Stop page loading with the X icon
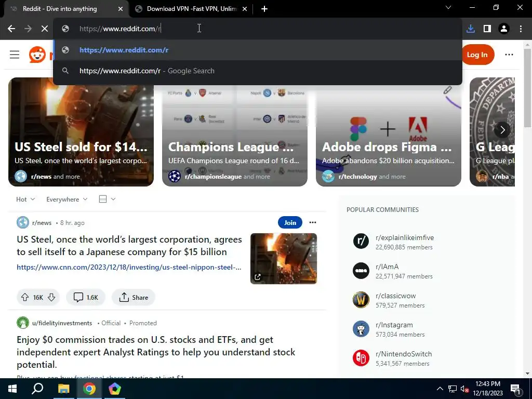 click(x=45, y=29)
